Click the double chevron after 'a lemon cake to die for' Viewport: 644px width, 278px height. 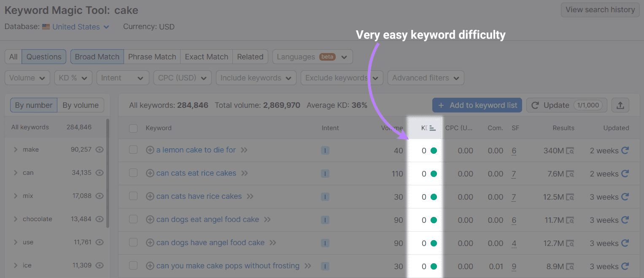point(244,150)
